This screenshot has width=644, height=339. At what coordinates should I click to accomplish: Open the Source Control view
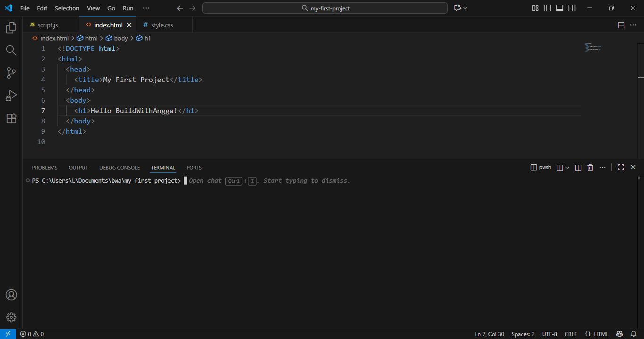coord(11,73)
